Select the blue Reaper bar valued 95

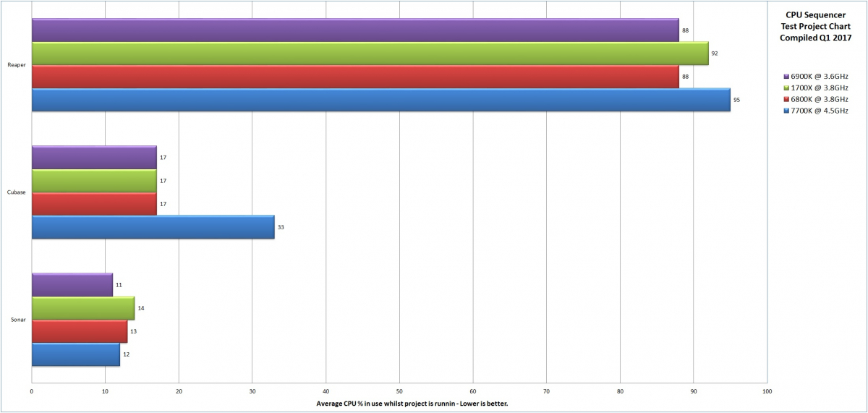pyautogui.click(x=381, y=100)
